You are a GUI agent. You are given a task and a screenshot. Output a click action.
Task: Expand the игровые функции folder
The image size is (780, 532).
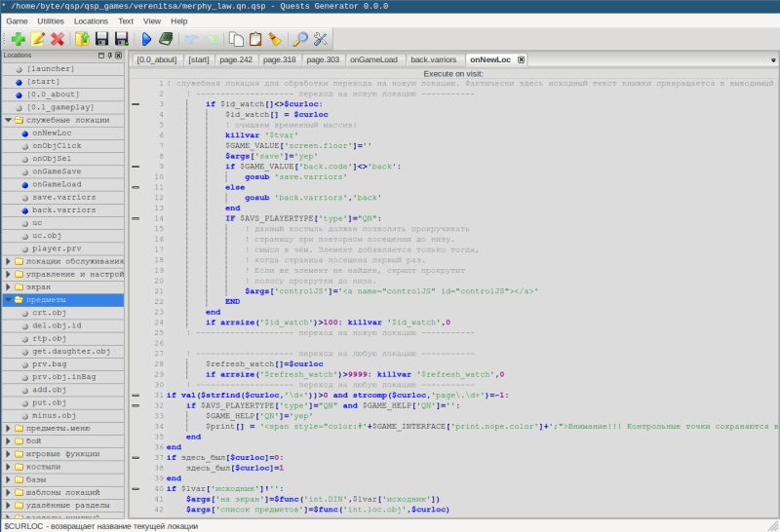pos(8,454)
